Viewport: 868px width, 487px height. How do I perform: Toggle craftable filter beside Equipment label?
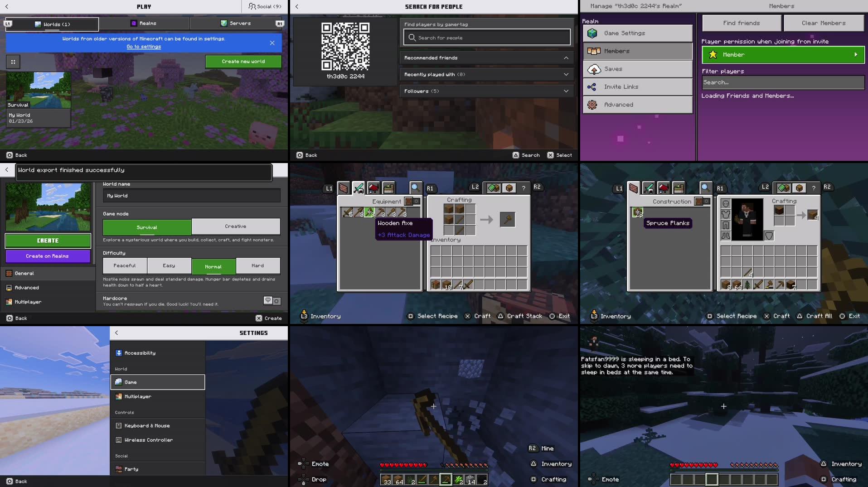[x=412, y=201]
